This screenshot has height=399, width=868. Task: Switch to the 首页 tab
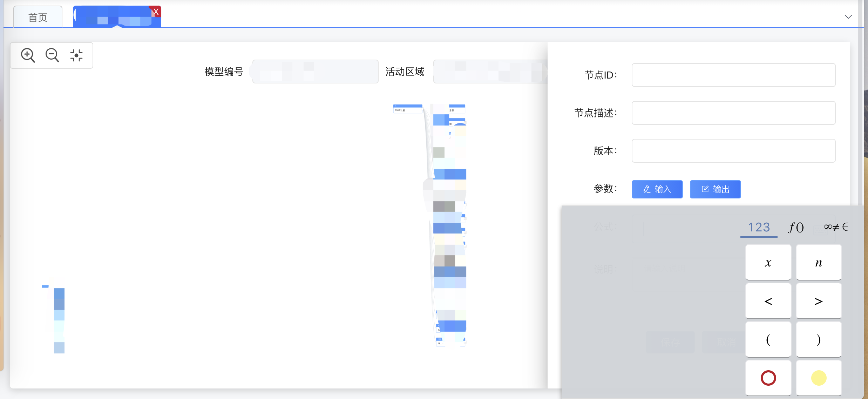pyautogui.click(x=38, y=17)
